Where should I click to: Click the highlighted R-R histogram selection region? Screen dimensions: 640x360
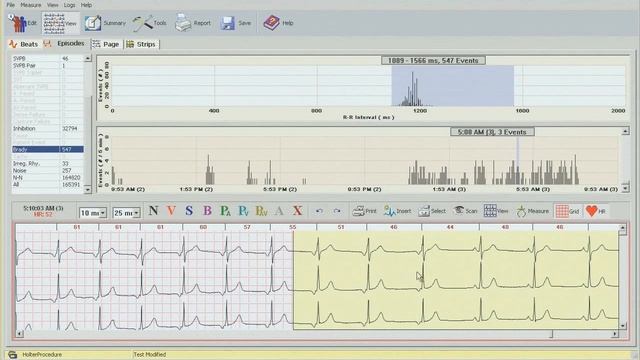[x=453, y=86]
